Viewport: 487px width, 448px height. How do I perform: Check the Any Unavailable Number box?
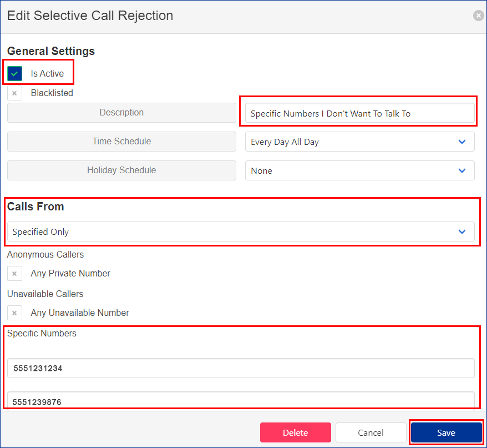coord(15,313)
